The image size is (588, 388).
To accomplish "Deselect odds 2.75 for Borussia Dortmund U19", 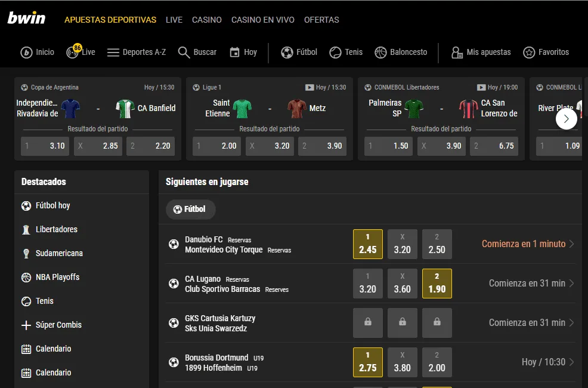I will pos(368,362).
